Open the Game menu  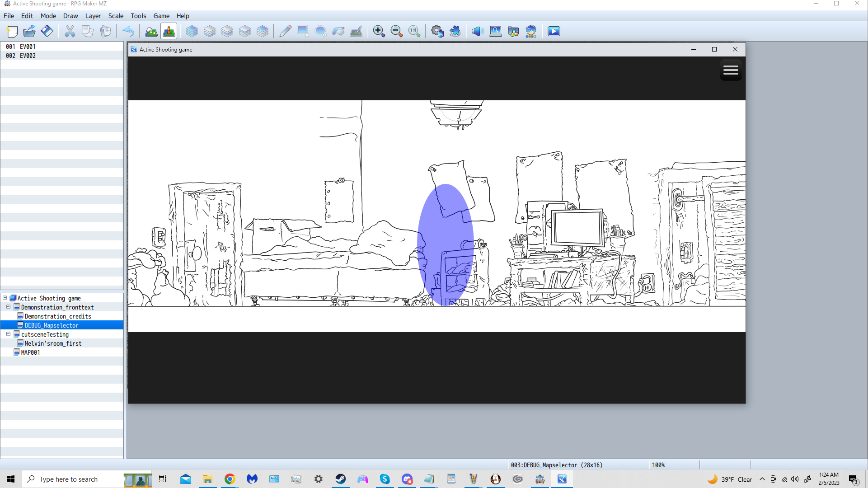[x=161, y=16]
